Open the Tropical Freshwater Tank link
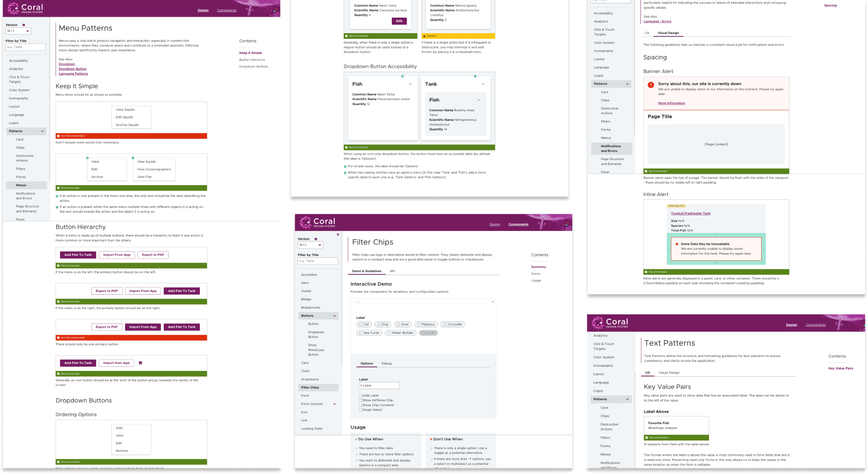 pos(690,213)
